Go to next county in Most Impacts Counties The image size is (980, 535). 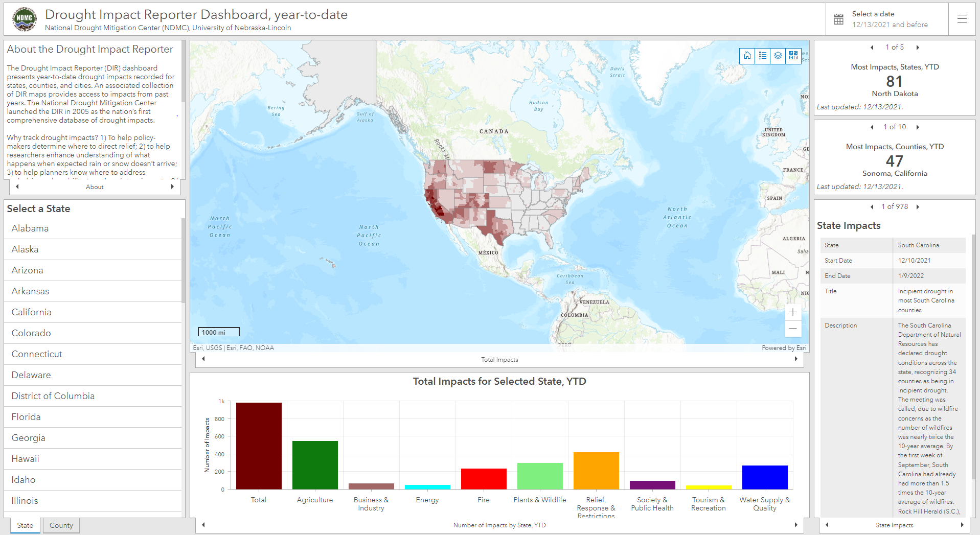tap(918, 127)
